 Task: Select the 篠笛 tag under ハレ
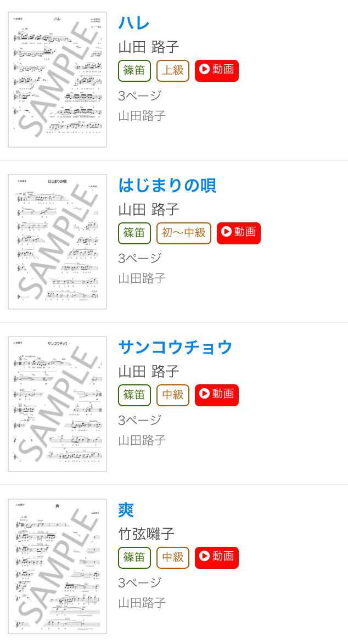pyautogui.click(x=134, y=71)
